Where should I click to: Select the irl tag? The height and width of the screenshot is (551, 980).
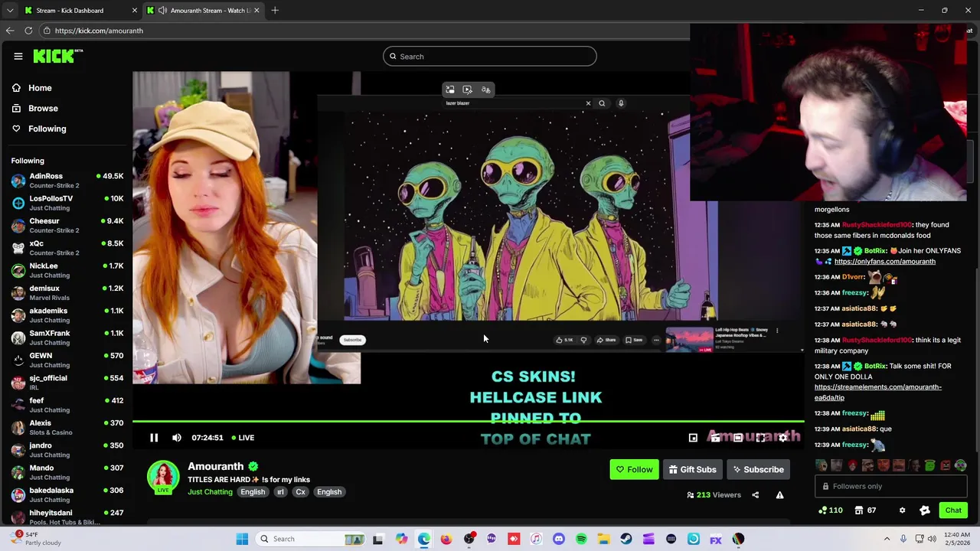pos(280,492)
